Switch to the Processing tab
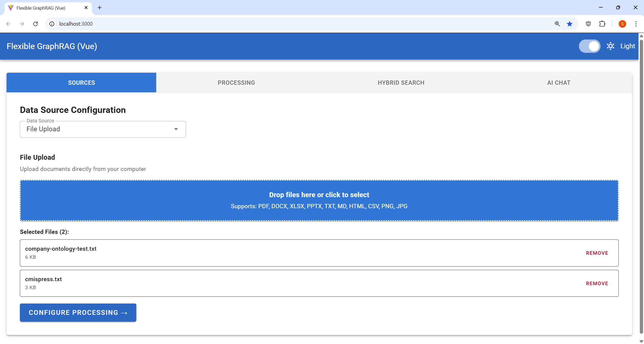The height and width of the screenshot is (344, 644). coord(236,83)
